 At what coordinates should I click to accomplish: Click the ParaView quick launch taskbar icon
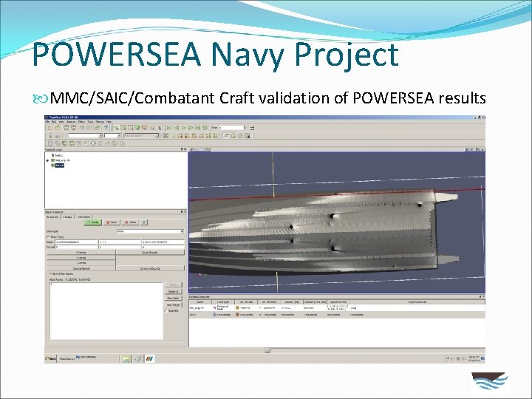tap(149, 358)
